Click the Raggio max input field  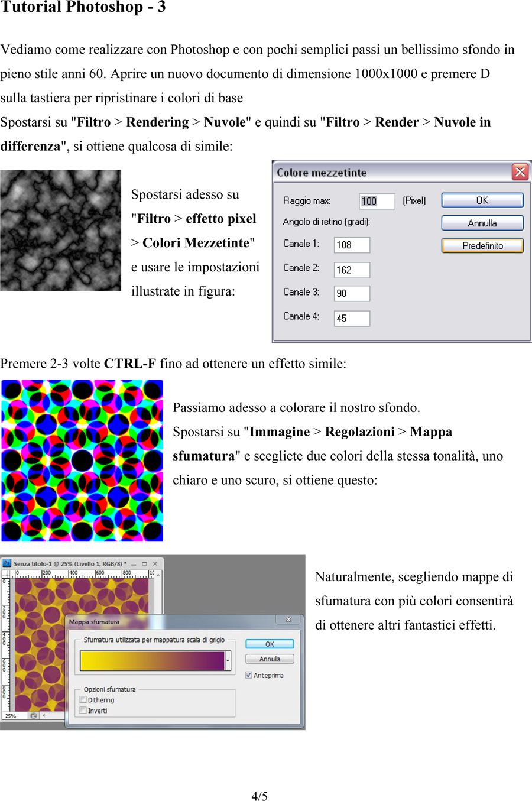click(377, 201)
